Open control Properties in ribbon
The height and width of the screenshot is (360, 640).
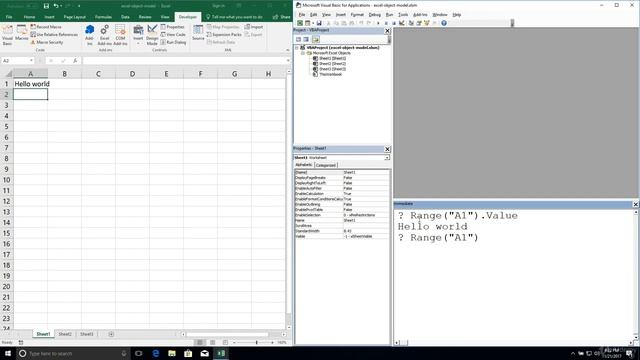coord(173,27)
